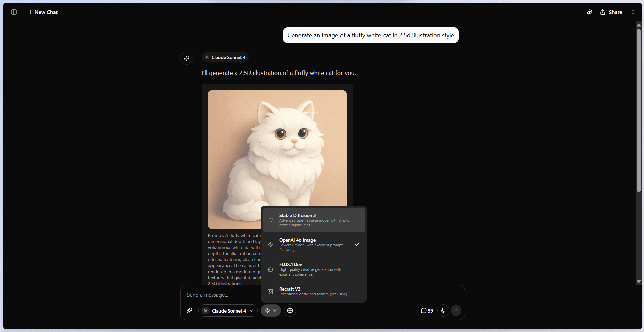Screen dimensions: 644x332
Task: Click the rocket icon beside Share
Action: coord(589,12)
